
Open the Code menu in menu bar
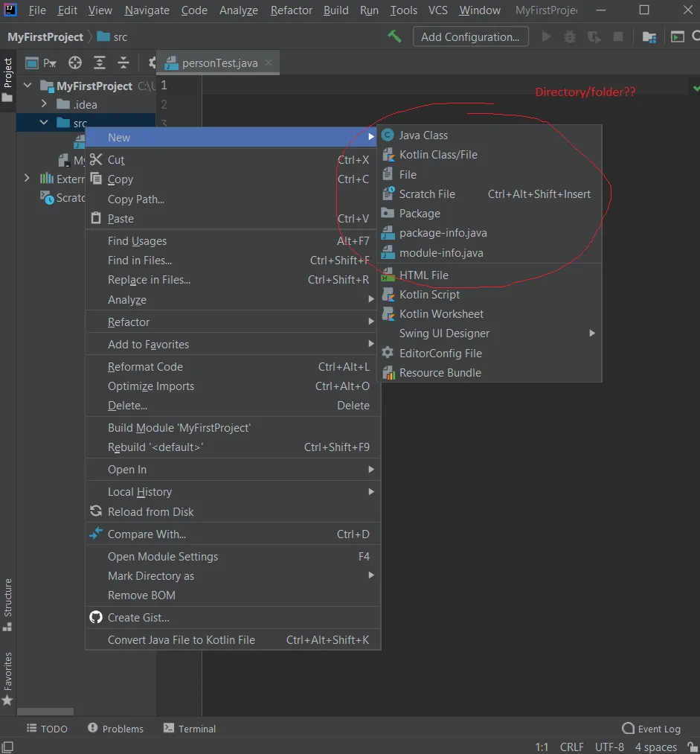[194, 10]
